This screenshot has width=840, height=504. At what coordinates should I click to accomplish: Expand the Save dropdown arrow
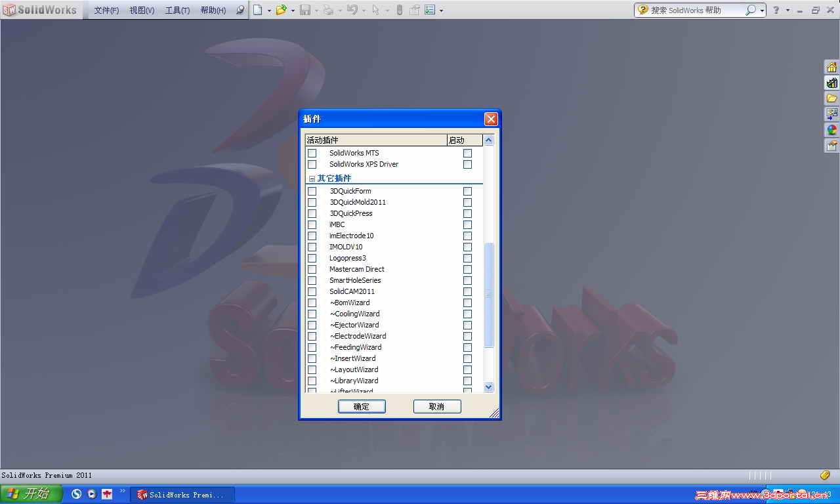point(316,10)
